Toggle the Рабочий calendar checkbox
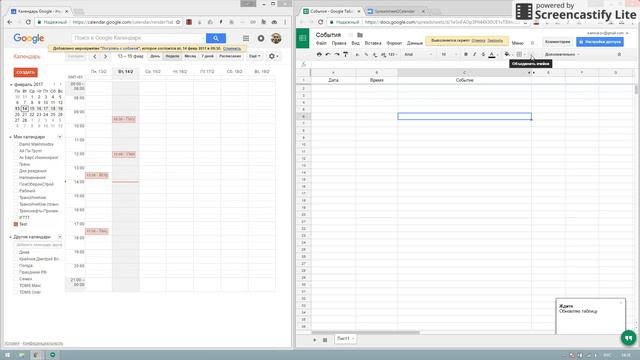The height and width of the screenshot is (360, 640). [16, 191]
